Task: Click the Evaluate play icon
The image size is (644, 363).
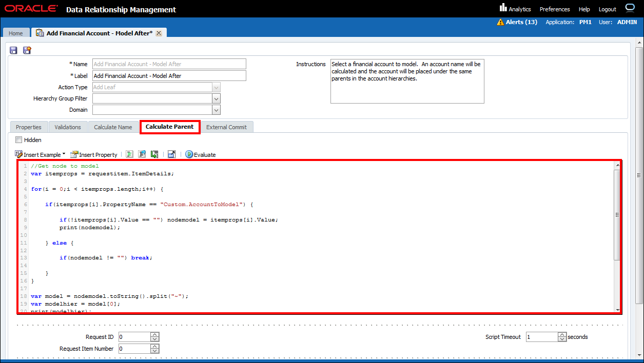Action: pos(189,154)
